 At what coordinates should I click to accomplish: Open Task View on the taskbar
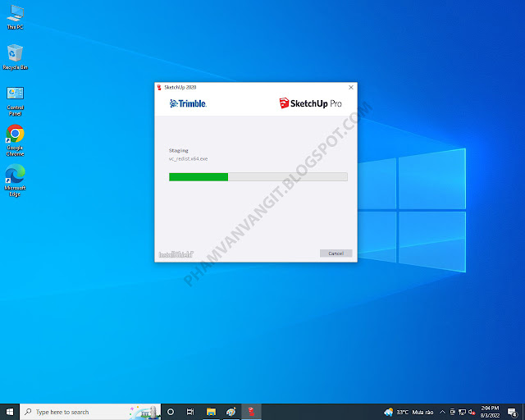click(x=190, y=412)
